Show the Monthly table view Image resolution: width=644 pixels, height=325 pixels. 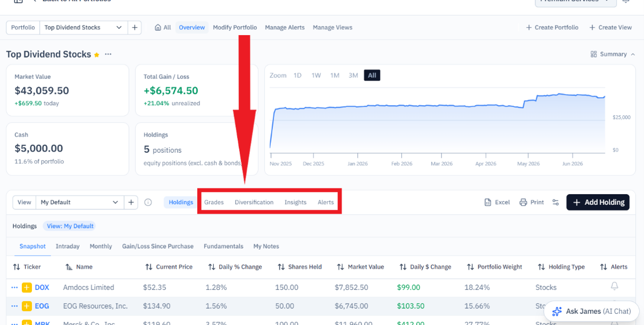(101, 246)
